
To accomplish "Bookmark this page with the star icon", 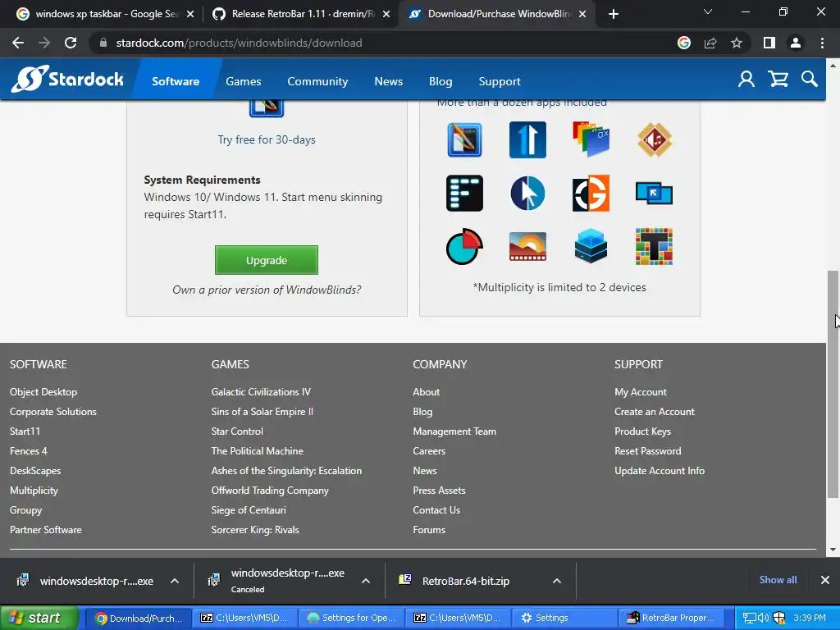I will coord(737,43).
